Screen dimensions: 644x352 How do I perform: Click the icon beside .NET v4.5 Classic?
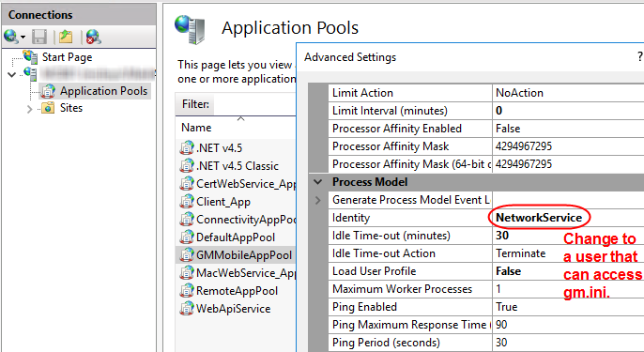tap(187, 166)
